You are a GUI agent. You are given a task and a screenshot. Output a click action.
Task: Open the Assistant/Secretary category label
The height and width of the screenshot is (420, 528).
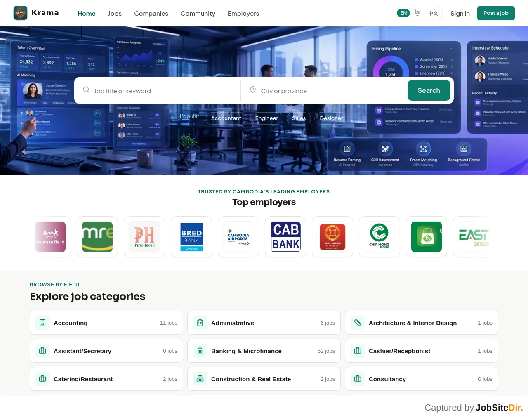[82, 351]
